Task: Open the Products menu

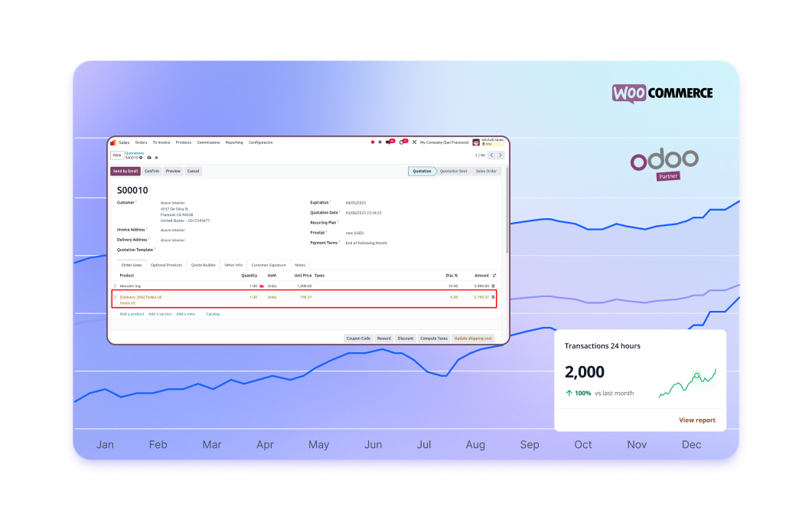Action: coord(184,142)
